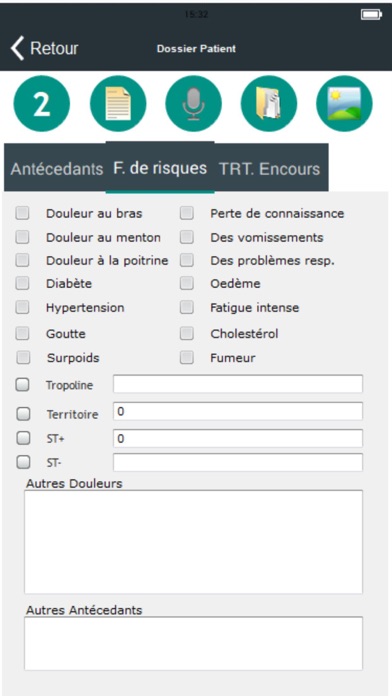Check the battery status icon
This screenshot has width=392, height=696.
pyautogui.click(x=371, y=15)
